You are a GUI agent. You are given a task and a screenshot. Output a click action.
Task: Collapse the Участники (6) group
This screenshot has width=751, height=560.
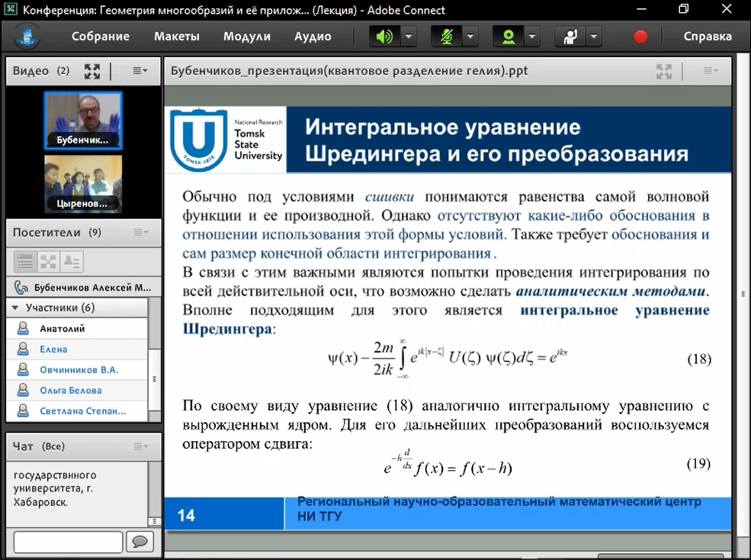point(15,308)
